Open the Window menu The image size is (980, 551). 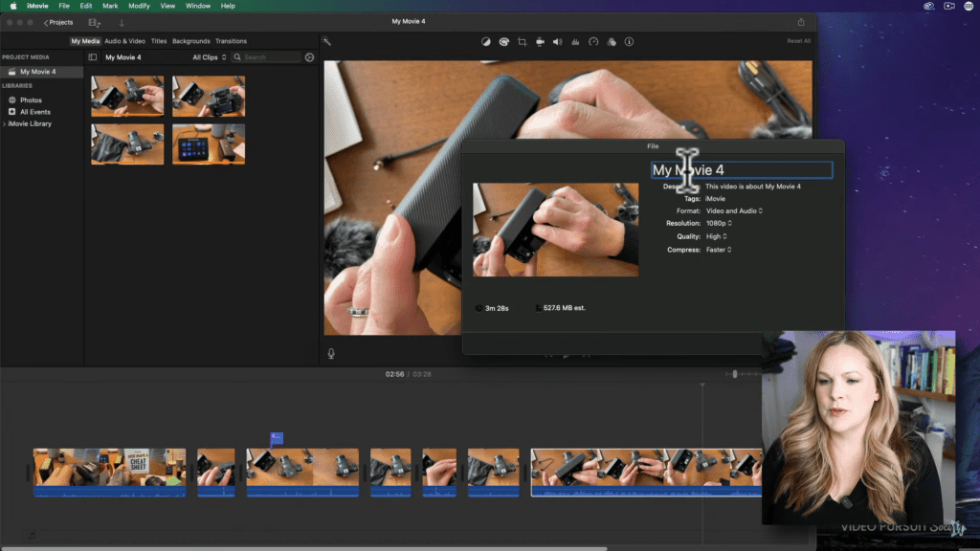click(197, 6)
